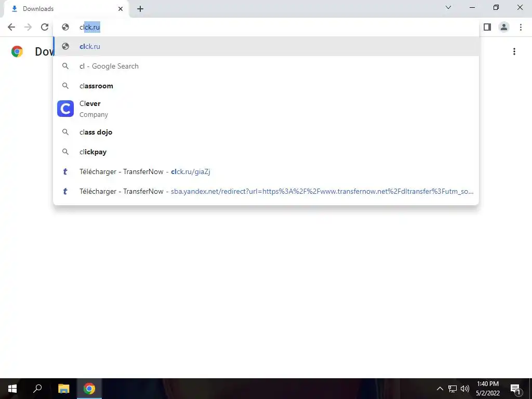
Task: Open the Chrome profile avatar menu
Action: click(504, 27)
